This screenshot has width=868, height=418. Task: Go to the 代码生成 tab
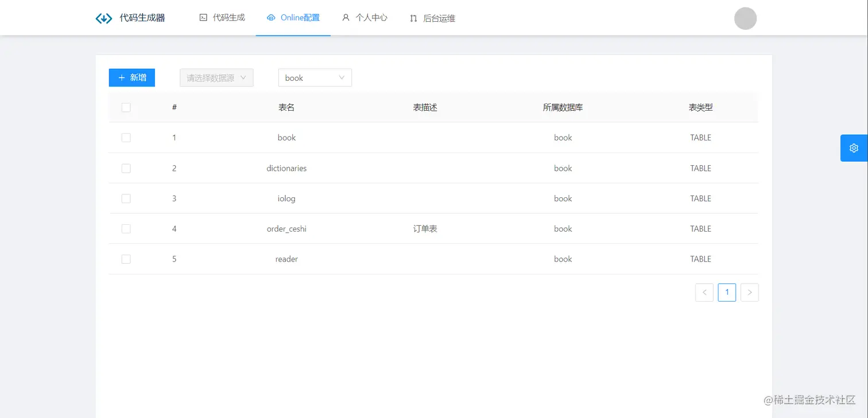(222, 18)
